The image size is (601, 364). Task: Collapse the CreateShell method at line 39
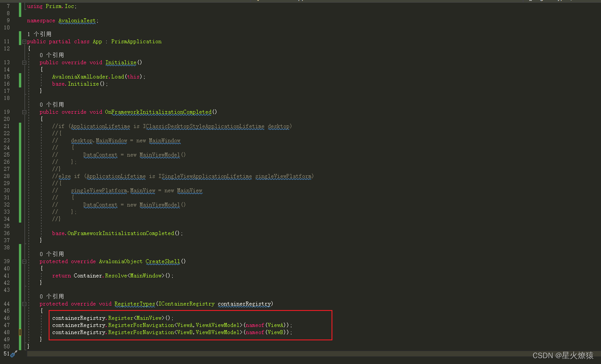tap(24, 261)
